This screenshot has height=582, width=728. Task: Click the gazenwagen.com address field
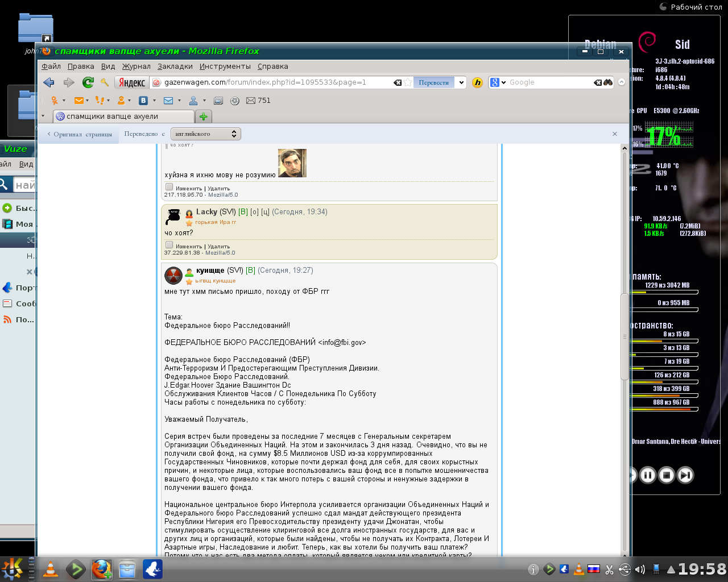277,82
